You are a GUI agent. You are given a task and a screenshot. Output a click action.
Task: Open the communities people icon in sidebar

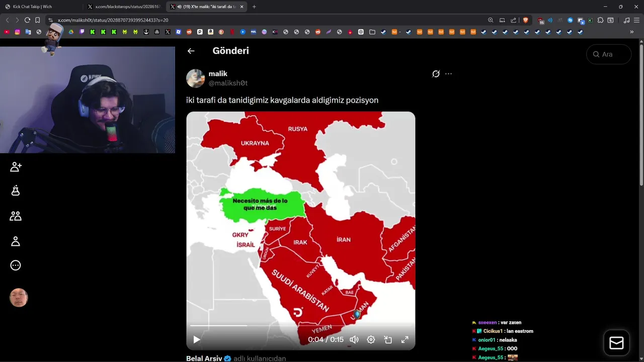click(16, 216)
